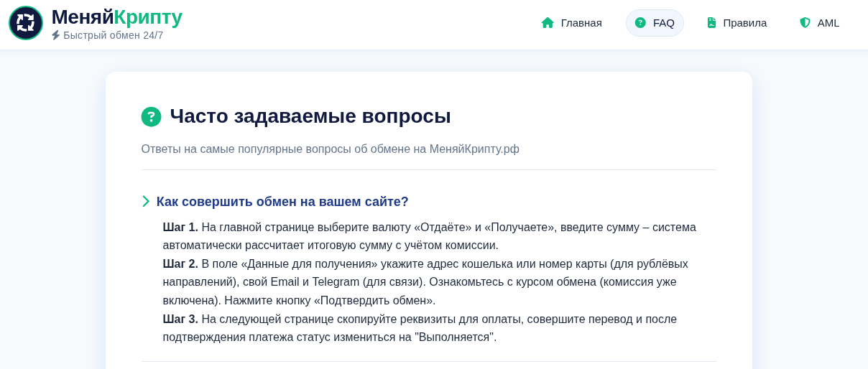Open the Правила menu item

pos(737,23)
